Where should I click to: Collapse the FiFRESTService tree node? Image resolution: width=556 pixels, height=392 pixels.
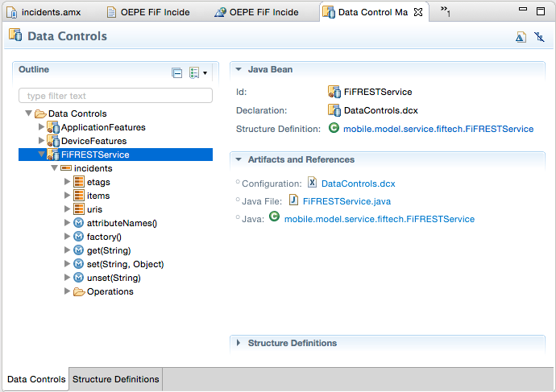click(x=41, y=154)
